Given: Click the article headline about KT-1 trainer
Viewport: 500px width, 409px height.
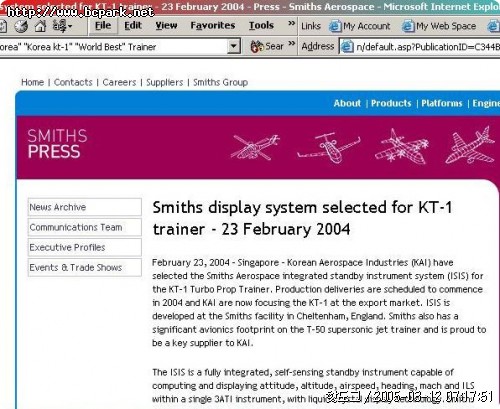Looking at the screenshot, I should point(302,218).
